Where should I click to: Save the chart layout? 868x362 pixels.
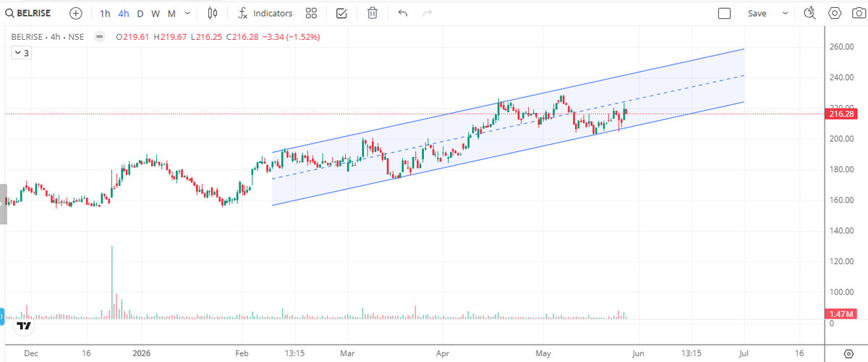pos(757,13)
